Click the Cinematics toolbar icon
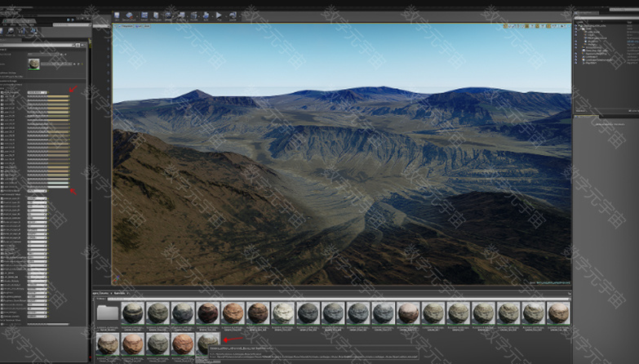This screenshot has width=639, height=364. 194,16
